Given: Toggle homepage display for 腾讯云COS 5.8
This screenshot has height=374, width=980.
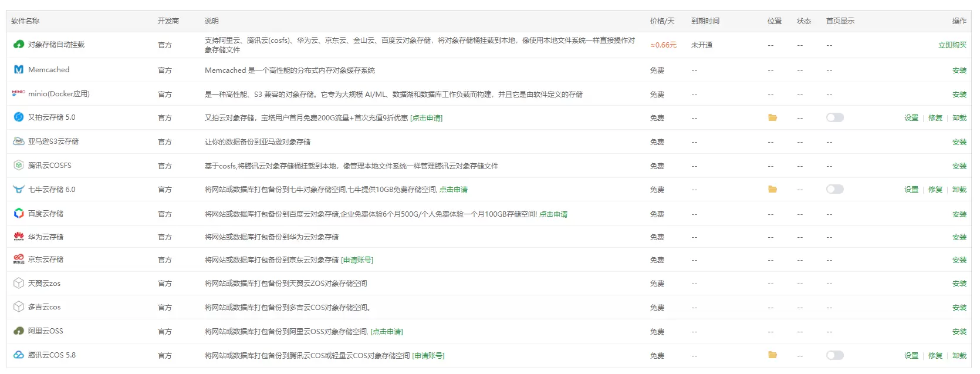Looking at the screenshot, I should (x=834, y=355).
